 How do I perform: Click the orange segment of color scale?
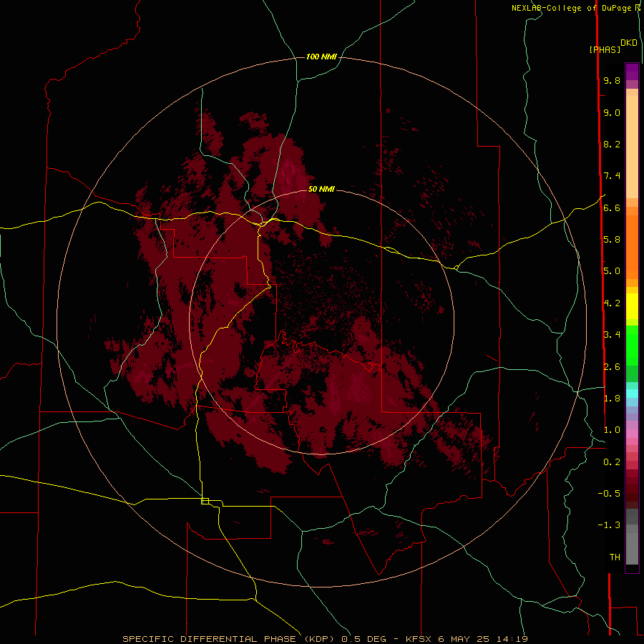tap(632, 248)
